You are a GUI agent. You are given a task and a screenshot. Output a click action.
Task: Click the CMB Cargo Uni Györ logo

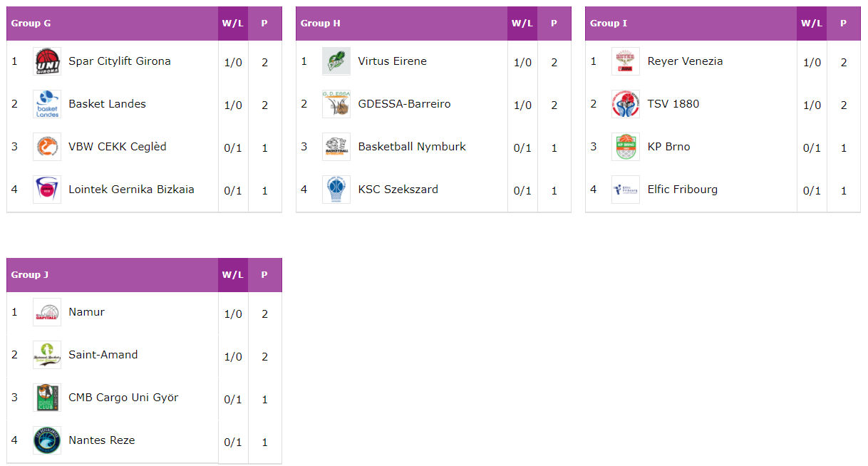click(47, 398)
